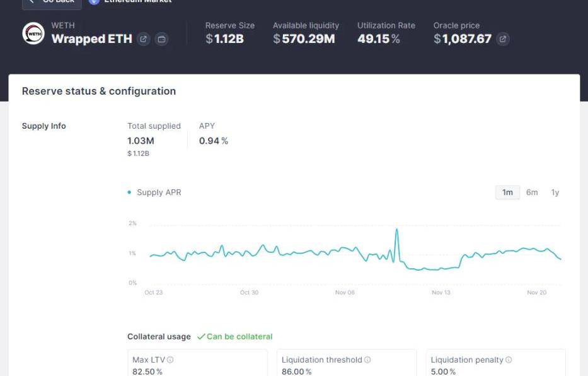Click add-to-wallet icon beside Wrapped ETH
588x376 pixels.
161,39
